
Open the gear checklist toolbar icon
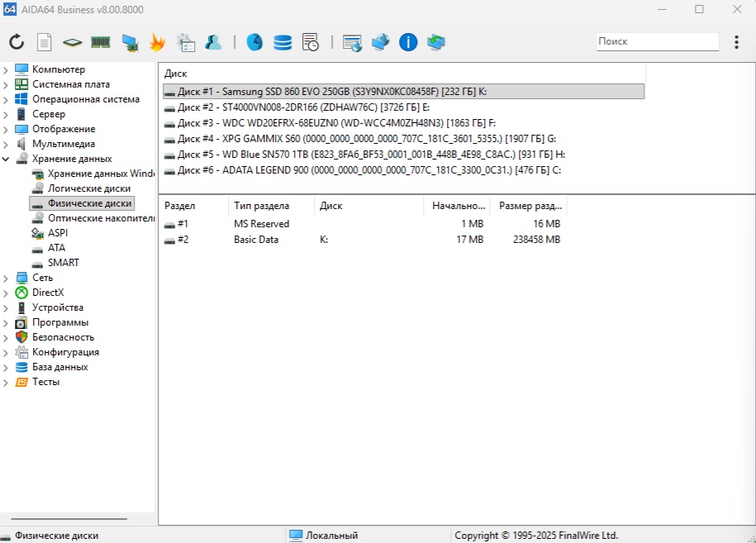(186, 42)
